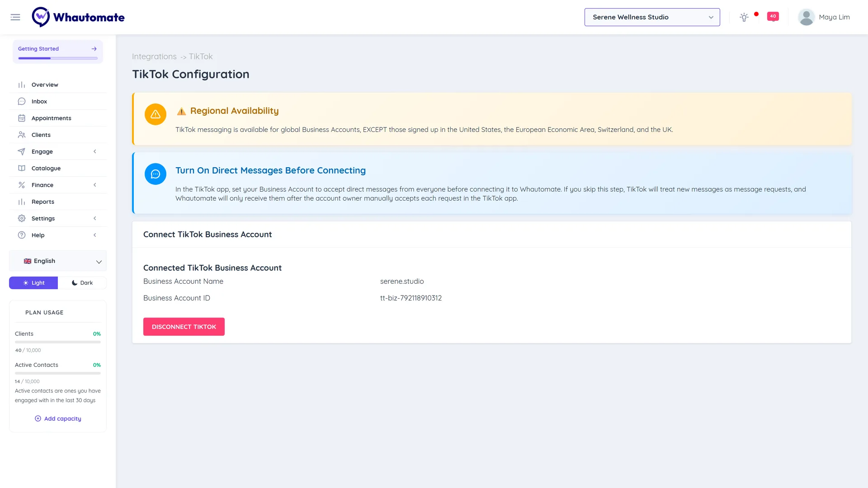Click the Engage paper plane icon
This screenshot has width=868, height=488.
coord(22,152)
